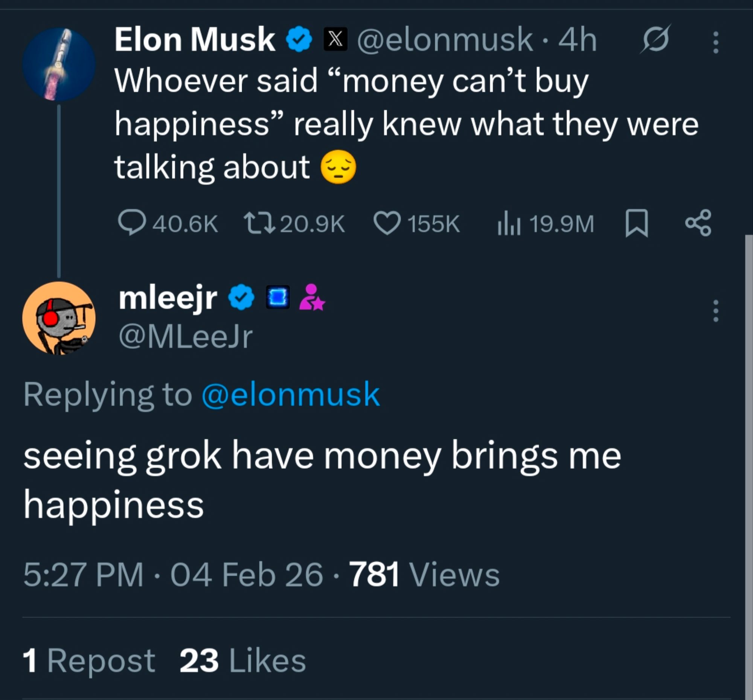Open the reply comments on Elon's tweet
Screen dimensions: 753x700
click(x=131, y=223)
